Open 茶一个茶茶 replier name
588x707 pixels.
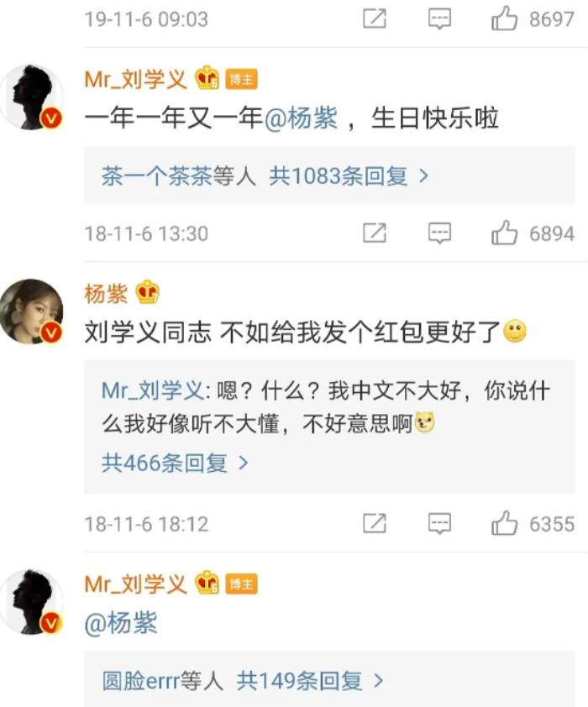156,175
